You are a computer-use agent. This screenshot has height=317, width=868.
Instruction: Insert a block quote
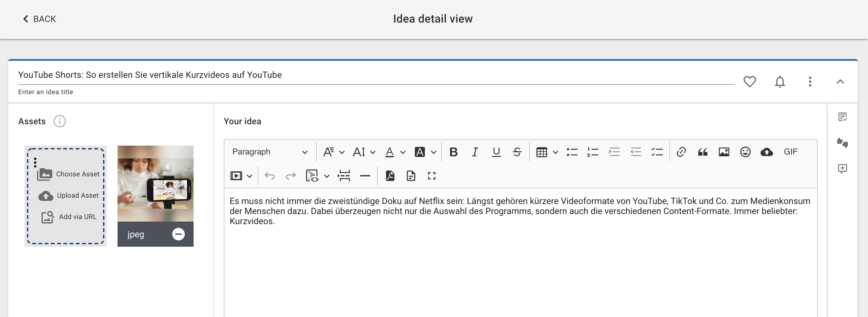pos(703,152)
